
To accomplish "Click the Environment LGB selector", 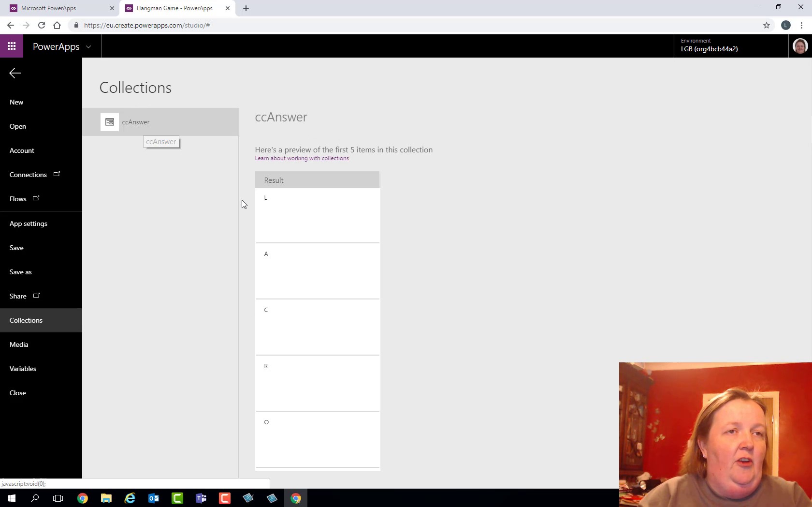I will (730, 46).
